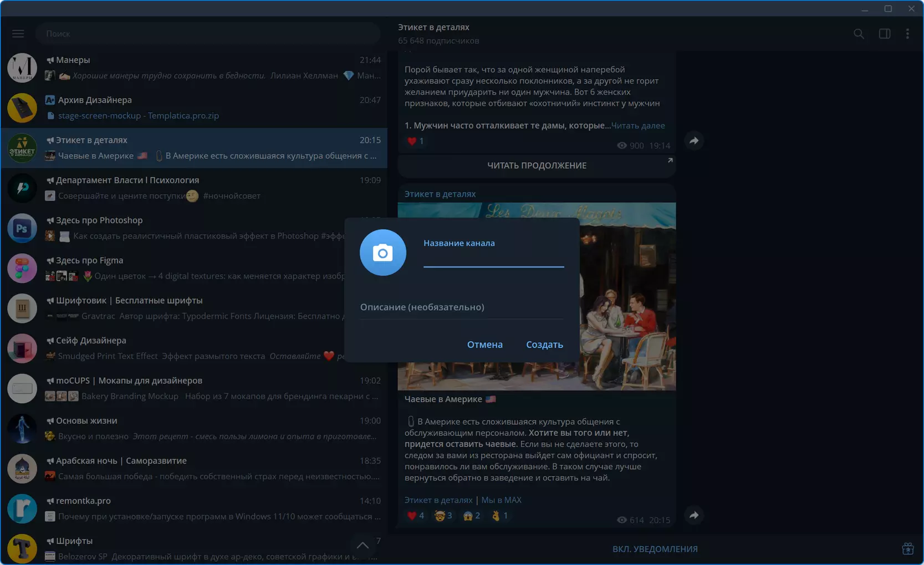
Task: Open Шрифты channel avatar
Action: 22,548
